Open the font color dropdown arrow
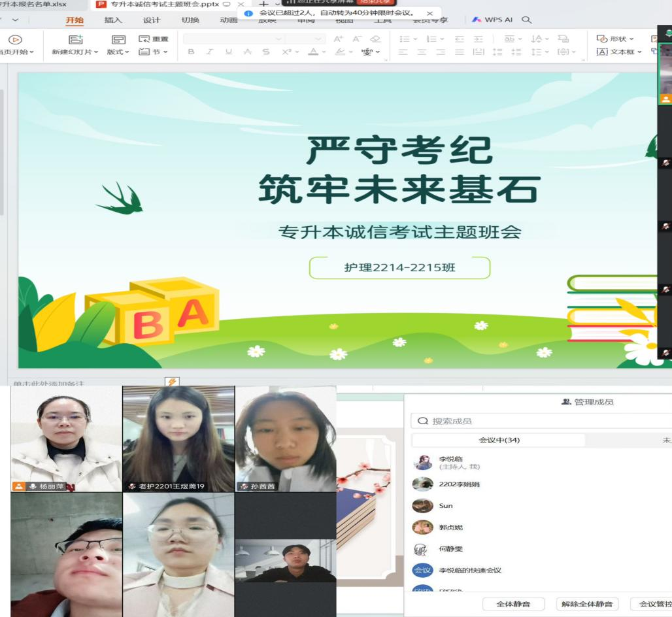 pos(323,52)
